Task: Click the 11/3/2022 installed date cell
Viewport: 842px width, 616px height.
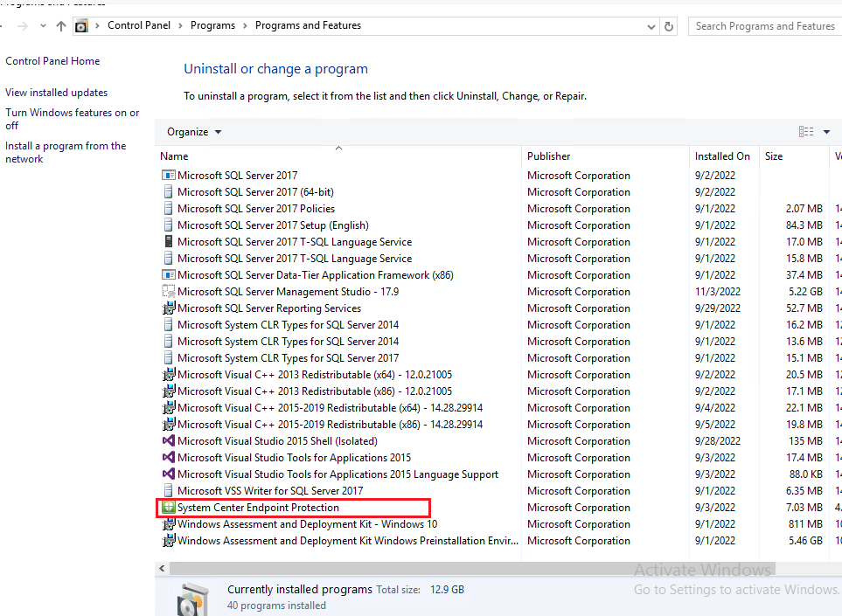Action: [x=718, y=291]
